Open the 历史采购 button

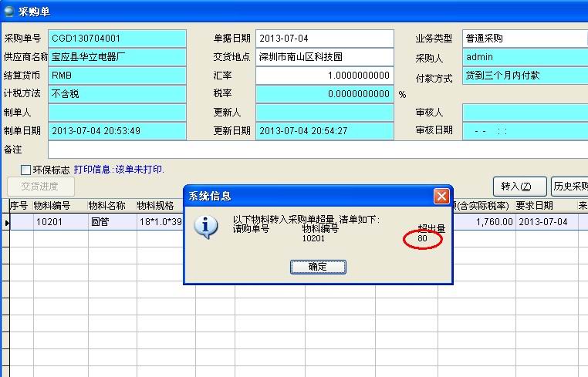(569, 187)
